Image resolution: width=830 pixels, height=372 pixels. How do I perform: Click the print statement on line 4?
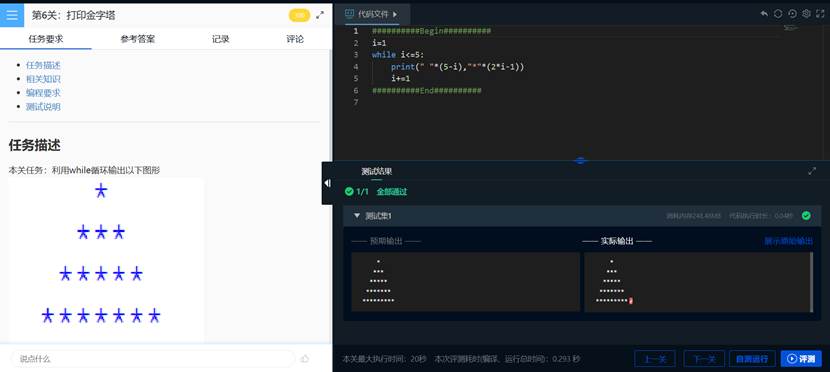tap(457, 67)
